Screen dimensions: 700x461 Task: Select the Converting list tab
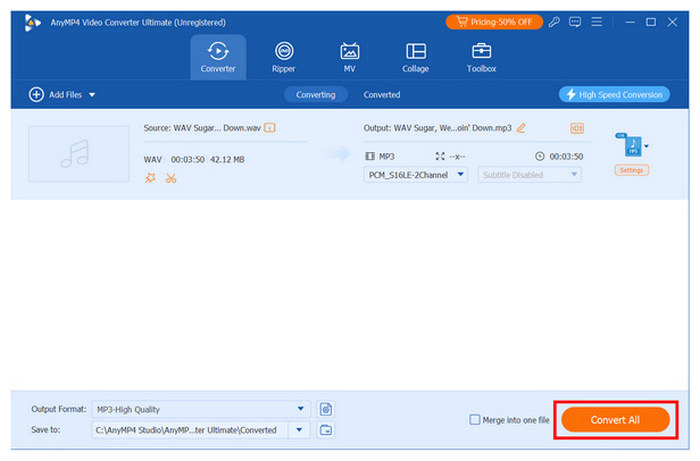click(316, 95)
